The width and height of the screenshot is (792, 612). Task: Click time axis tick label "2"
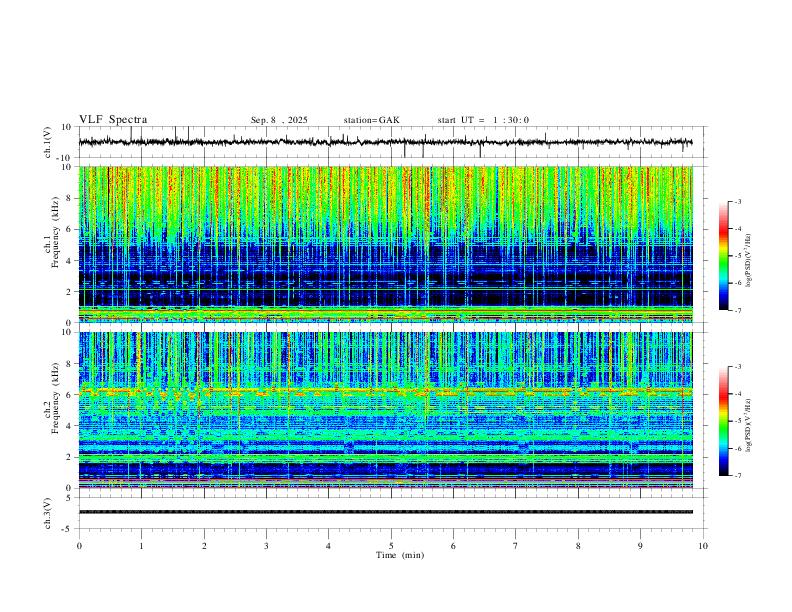(204, 546)
